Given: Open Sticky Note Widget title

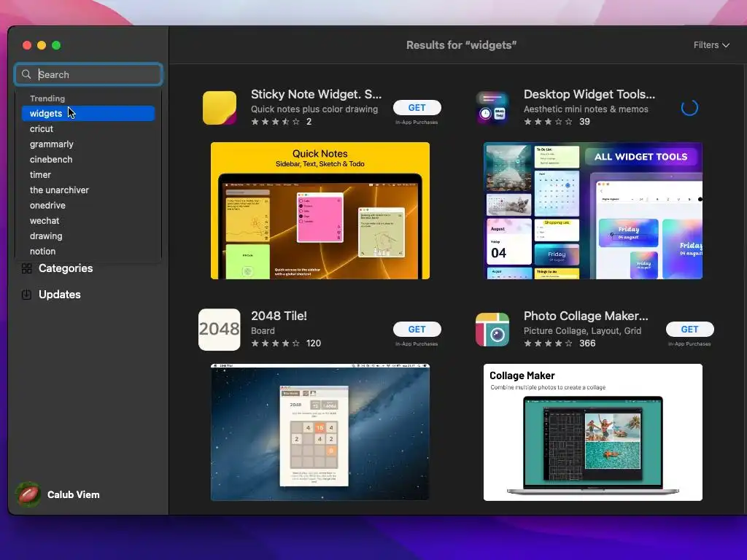Looking at the screenshot, I should [317, 94].
